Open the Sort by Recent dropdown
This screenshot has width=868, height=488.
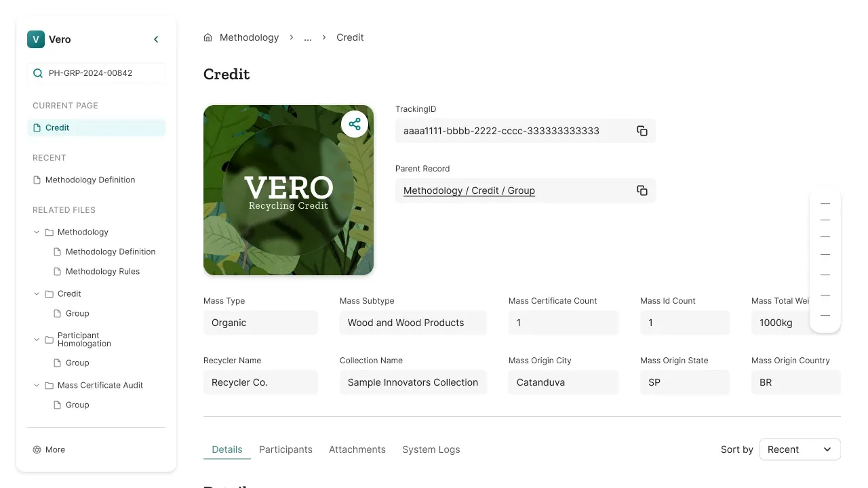click(x=800, y=449)
